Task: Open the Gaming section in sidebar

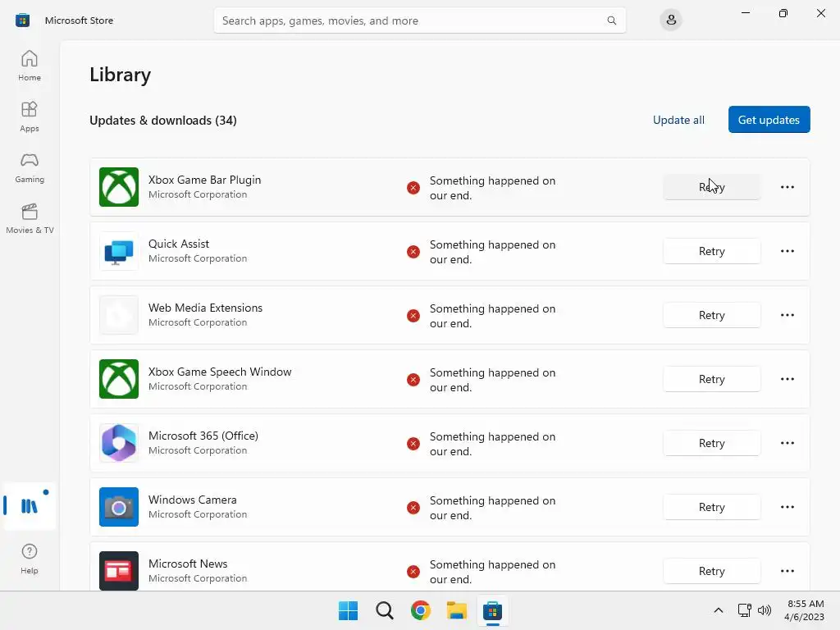Action: coord(30,167)
